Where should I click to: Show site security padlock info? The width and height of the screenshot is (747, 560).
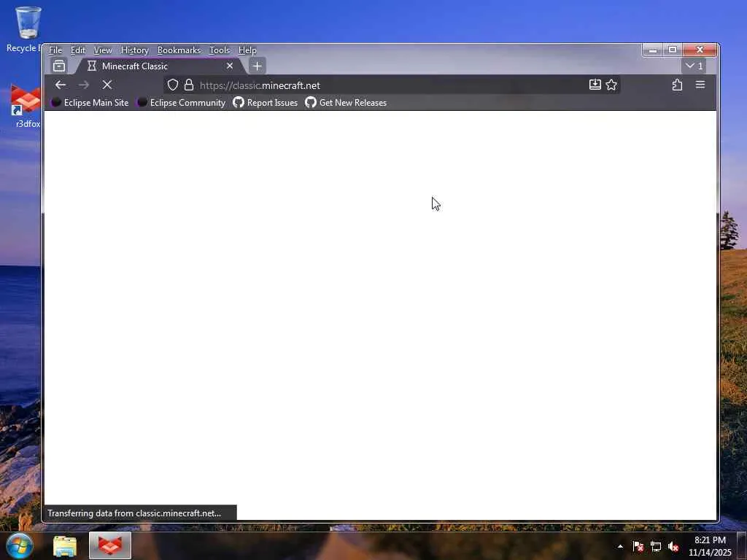[189, 85]
